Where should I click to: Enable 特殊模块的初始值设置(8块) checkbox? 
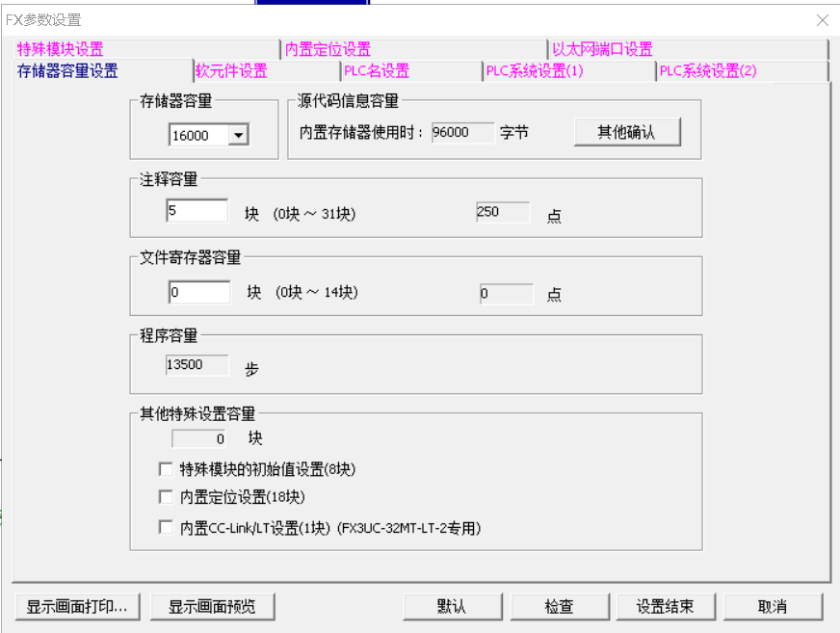point(165,470)
